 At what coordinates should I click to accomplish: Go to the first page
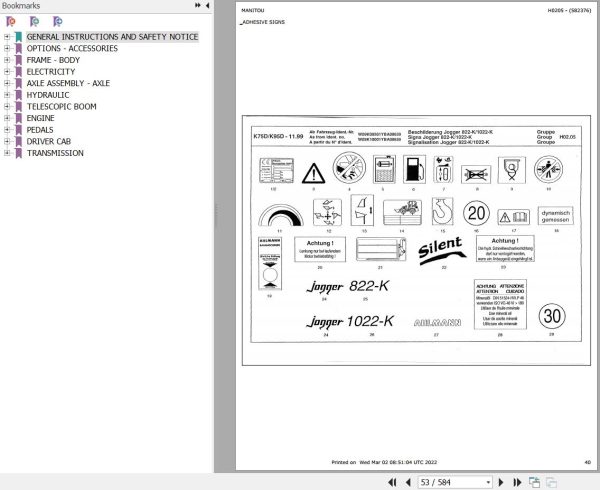[x=392, y=482]
